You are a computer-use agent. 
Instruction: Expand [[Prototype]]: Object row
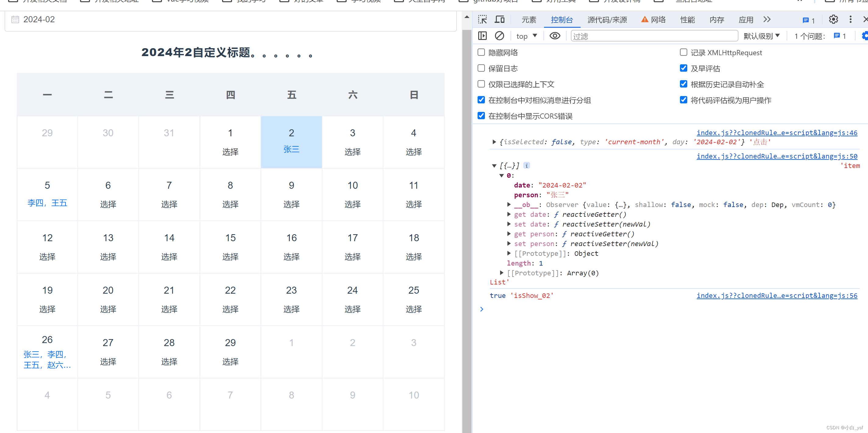[x=509, y=253]
